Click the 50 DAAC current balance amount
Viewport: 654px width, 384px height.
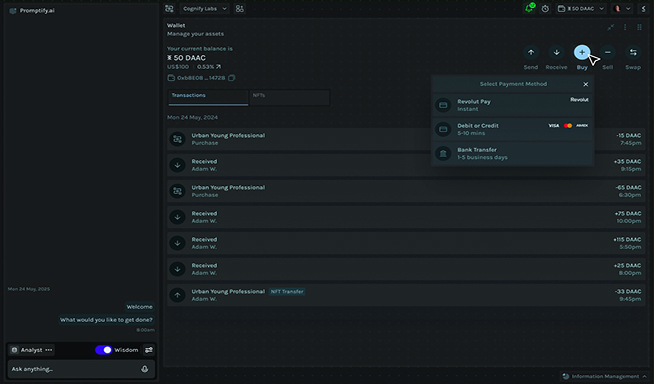click(186, 58)
